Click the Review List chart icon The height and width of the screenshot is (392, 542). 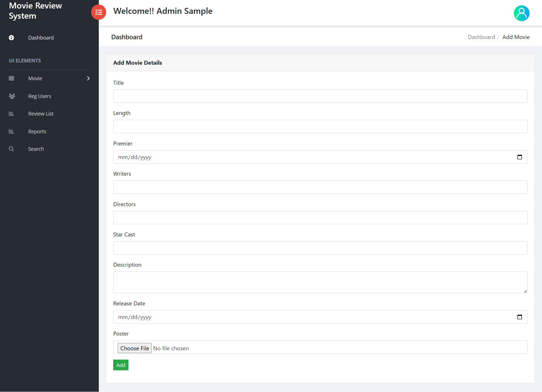tap(11, 114)
